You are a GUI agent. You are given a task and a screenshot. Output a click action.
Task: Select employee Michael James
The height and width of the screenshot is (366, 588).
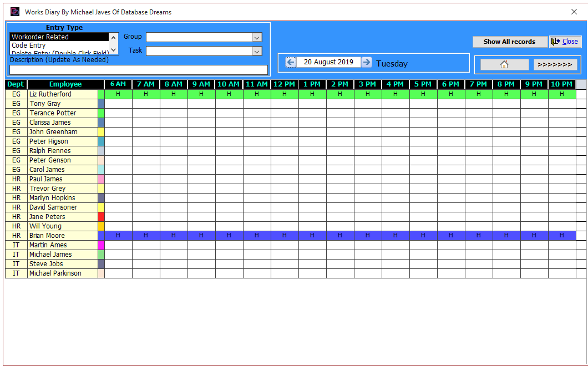(63, 254)
